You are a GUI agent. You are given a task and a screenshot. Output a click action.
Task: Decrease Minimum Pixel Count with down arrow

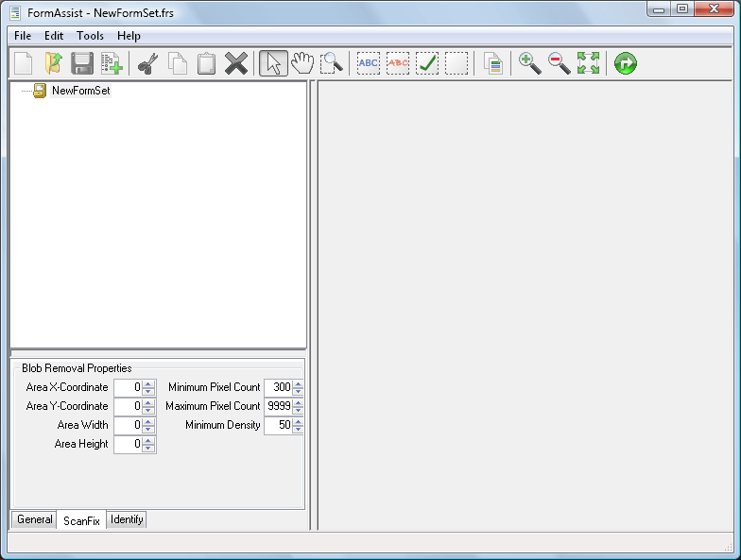pos(298,391)
